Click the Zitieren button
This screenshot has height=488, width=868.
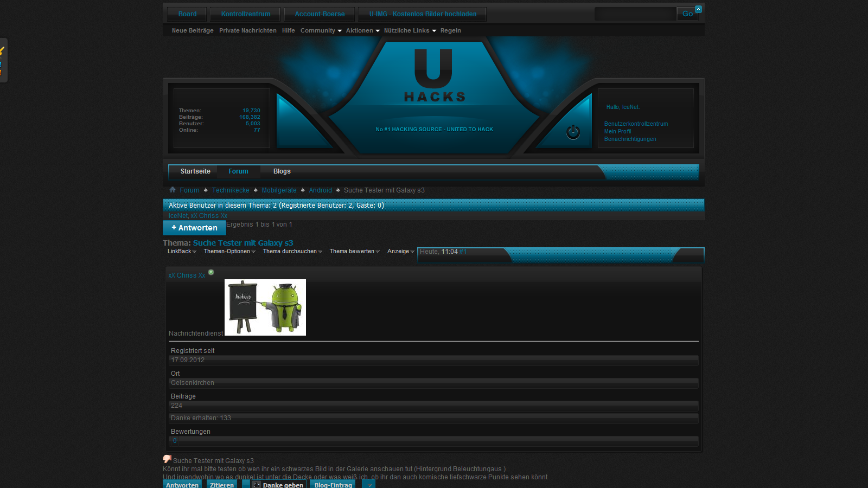click(x=222, y=484)
